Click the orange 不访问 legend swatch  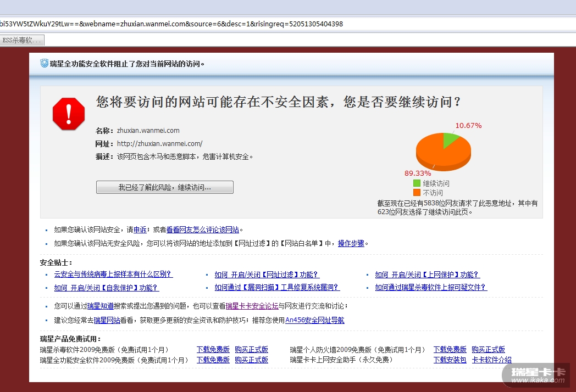417,192
